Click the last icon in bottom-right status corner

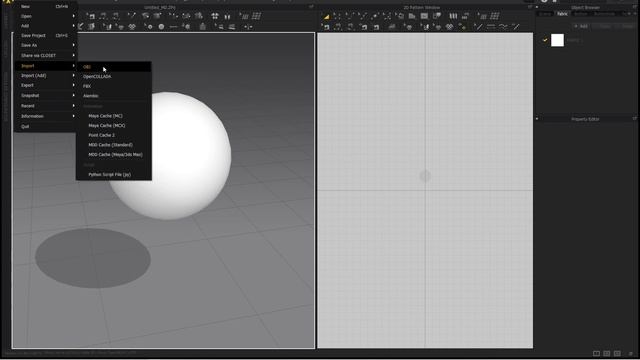[x=631, y=353]
